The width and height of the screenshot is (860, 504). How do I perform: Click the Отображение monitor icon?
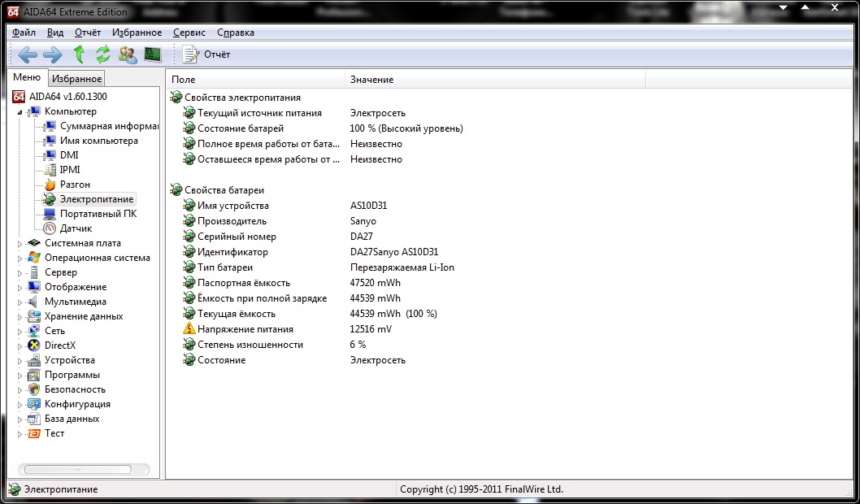[34, 287]
